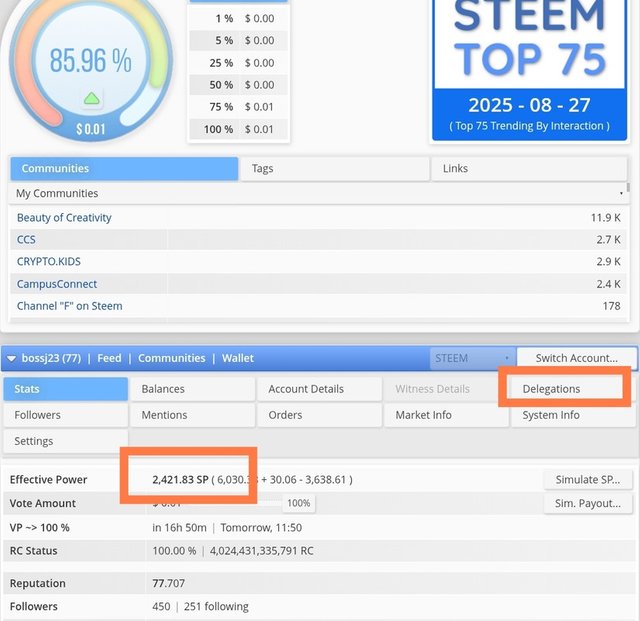Open the My Communities dropdown
Viewport: 640px width, 621px height.
(x=319, y=193)
